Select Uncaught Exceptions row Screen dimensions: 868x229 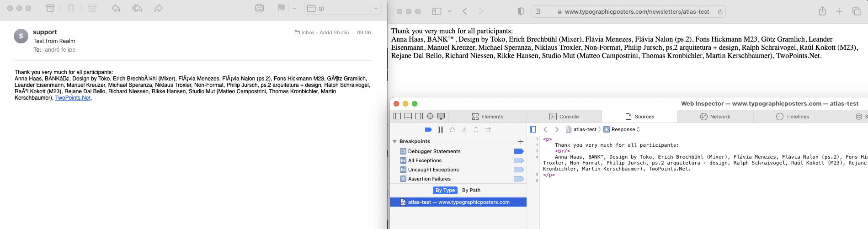click(x=458, y=170)
